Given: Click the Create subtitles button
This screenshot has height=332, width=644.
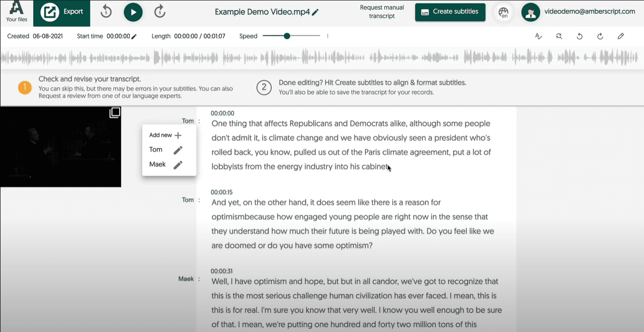Looking at the screenshot, I should (x=449, y=12).
